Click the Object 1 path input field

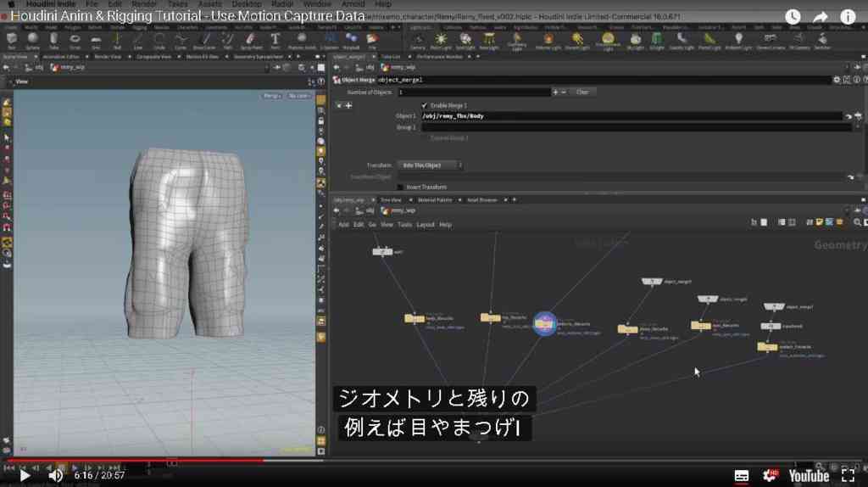632,115
